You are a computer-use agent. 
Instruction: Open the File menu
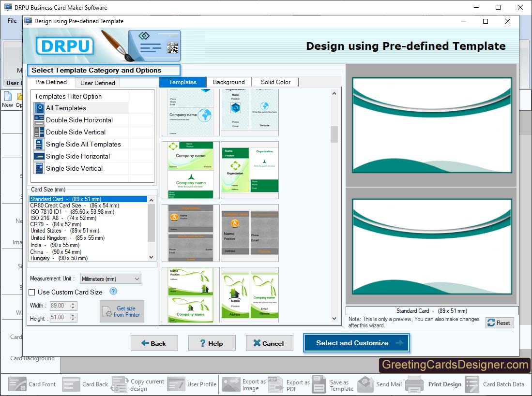(x=12, y=21)
